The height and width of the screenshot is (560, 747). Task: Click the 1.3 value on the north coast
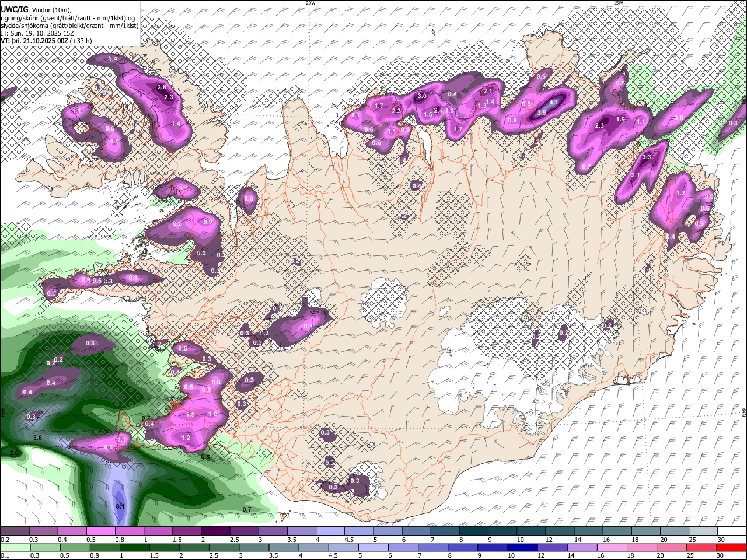(482, 106)
